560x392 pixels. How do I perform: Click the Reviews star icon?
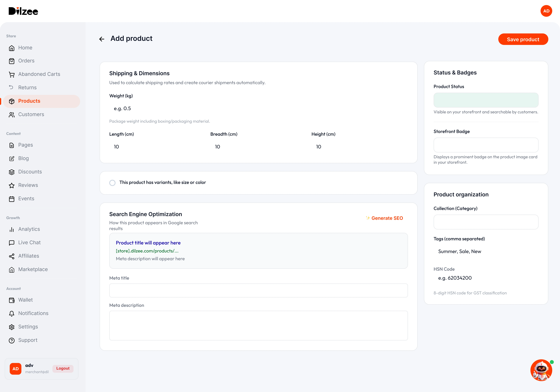click(x=11, y=185)
